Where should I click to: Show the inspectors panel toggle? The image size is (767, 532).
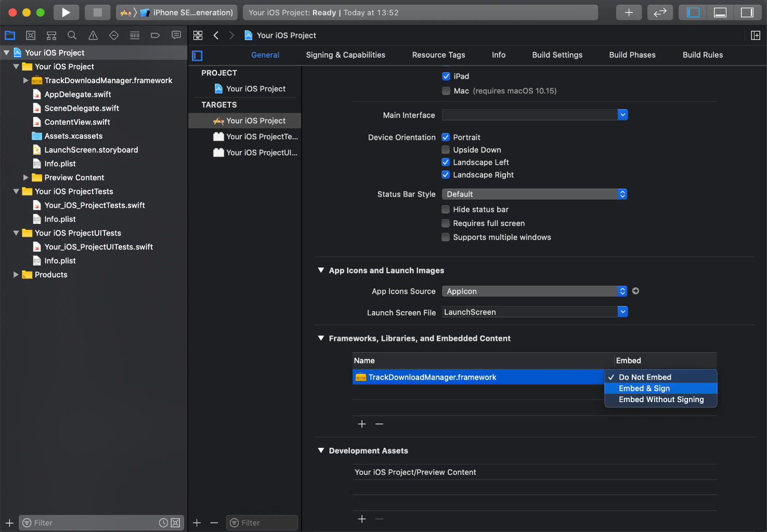747,12
